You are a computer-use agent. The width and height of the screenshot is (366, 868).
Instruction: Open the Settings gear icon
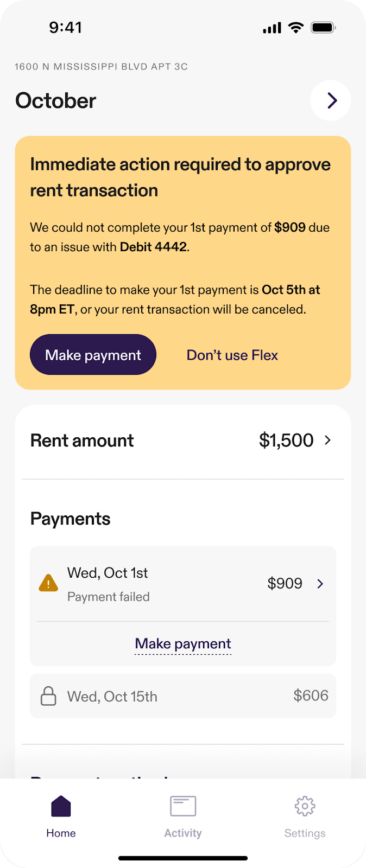click(x=305, y=806)
